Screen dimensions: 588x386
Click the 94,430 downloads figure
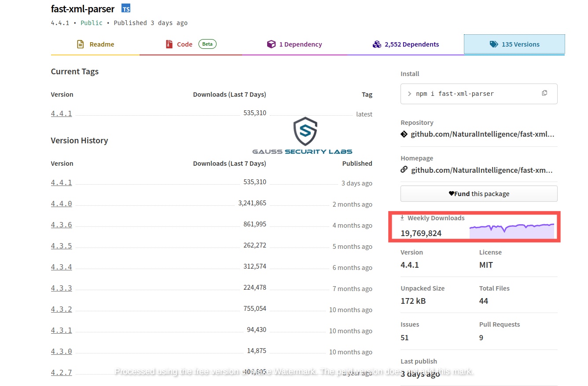[x=257, y=330]
